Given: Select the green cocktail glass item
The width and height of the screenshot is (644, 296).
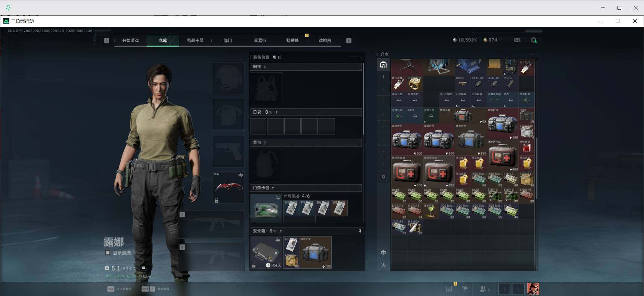Looking at the screenshot, I should pos(430,211).
